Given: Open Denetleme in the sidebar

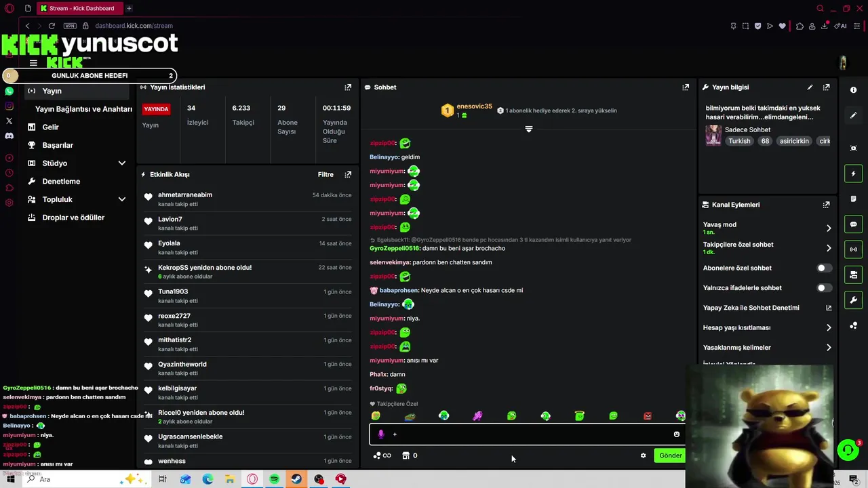Looking at the screenshot, I should click(61, 181).
